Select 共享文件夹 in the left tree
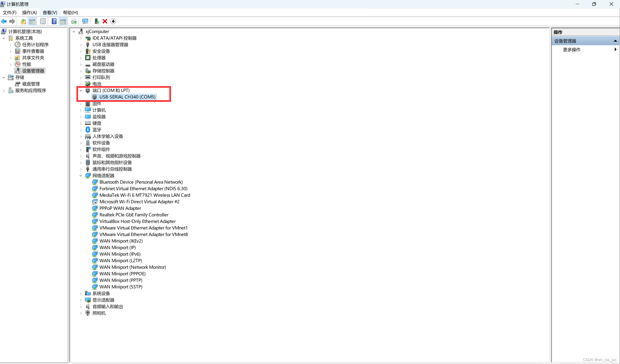 tap(33, 58)
